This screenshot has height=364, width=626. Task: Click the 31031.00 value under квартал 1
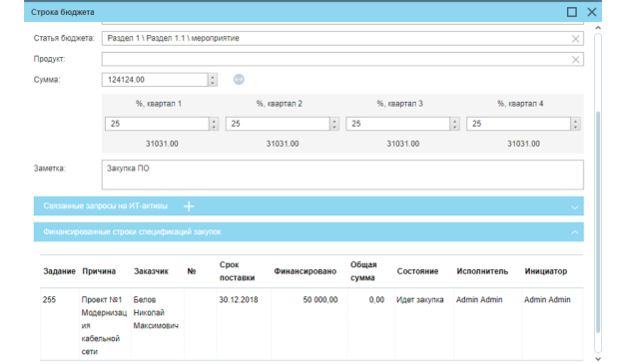(162, 144)
